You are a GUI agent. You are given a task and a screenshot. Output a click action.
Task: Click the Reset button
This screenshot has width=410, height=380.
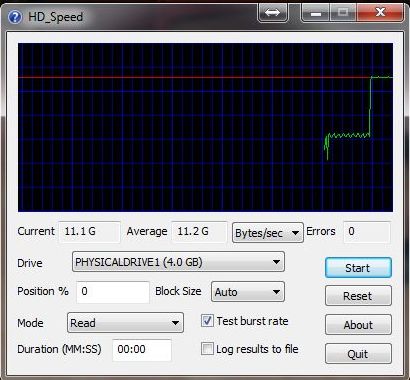(358, 296)
